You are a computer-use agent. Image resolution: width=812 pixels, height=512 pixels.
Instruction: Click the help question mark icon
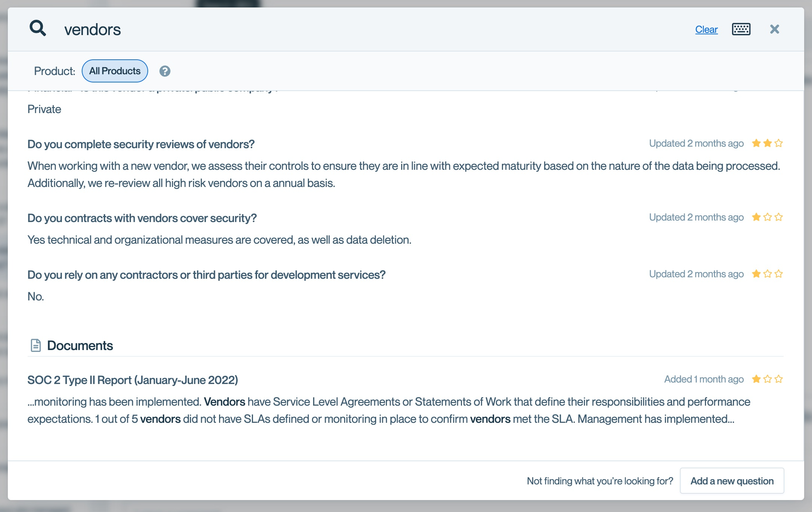coord(165,71)
